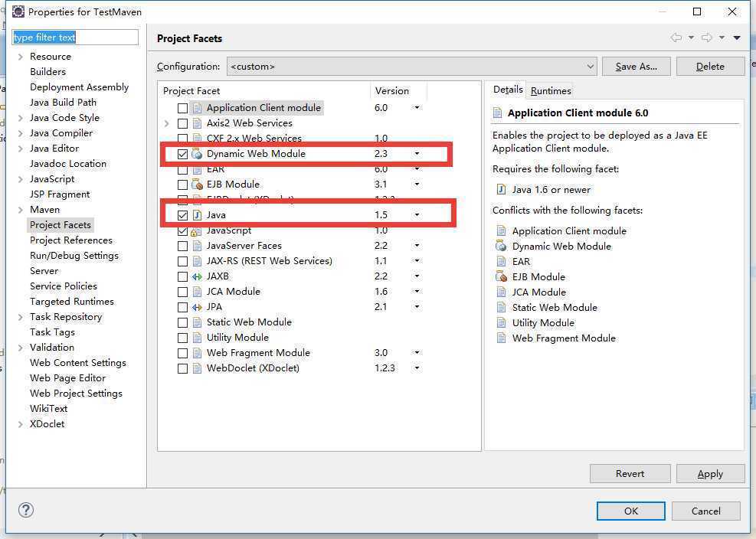The height and width of the screenshot is (539, 756).
Task: Click the Details pane header page icon
Action: 498,113
